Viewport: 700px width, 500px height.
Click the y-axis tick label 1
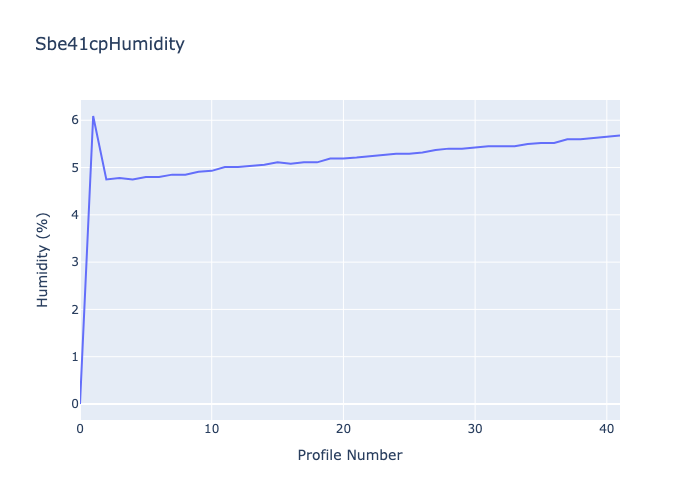(74, 356)
